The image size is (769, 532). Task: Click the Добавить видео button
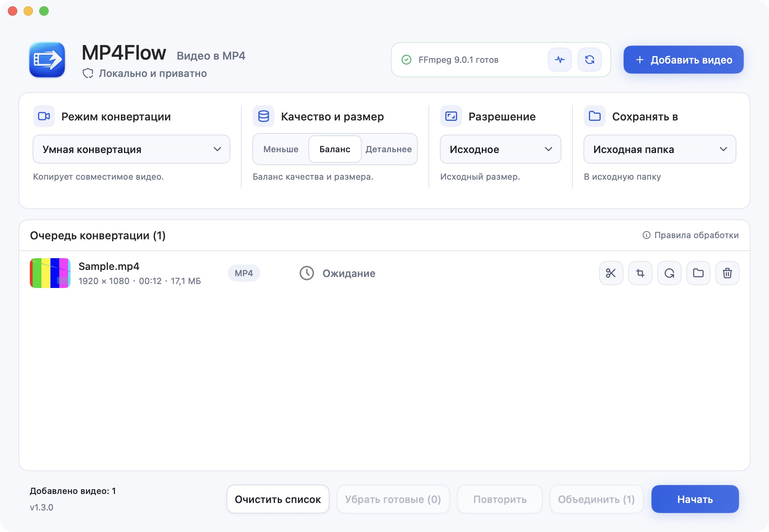(683, 60)
